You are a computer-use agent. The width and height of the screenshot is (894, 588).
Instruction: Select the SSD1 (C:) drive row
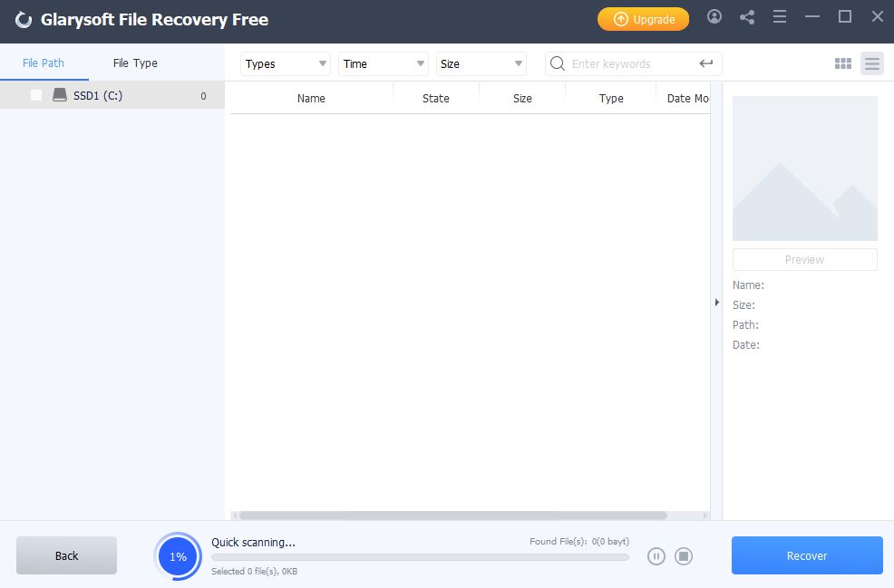coord(112,95)
